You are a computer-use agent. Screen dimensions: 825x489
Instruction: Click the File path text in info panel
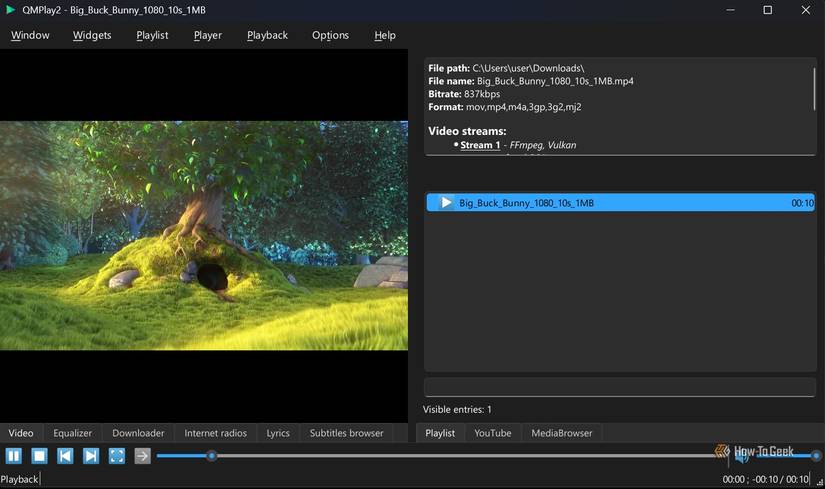[506, 68]
